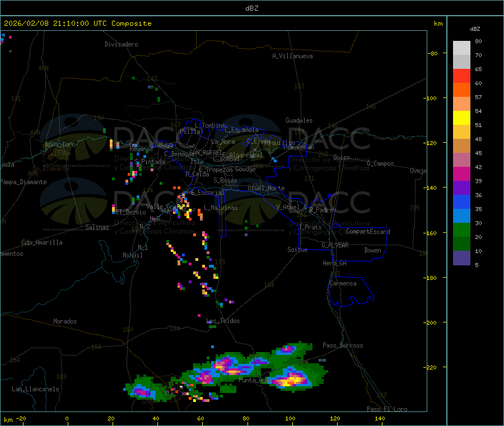Click the Atuel_Norte map label
504x426 pixels.
[266, 188]
